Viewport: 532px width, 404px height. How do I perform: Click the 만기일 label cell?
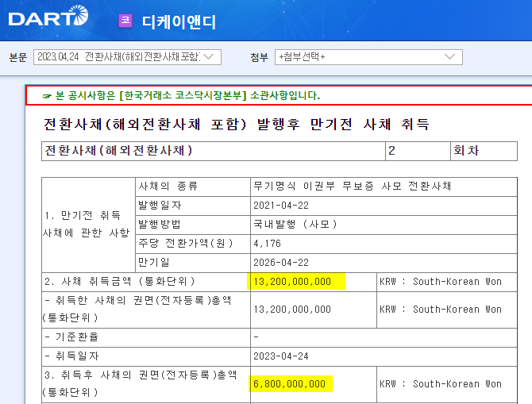click(193, 263)
